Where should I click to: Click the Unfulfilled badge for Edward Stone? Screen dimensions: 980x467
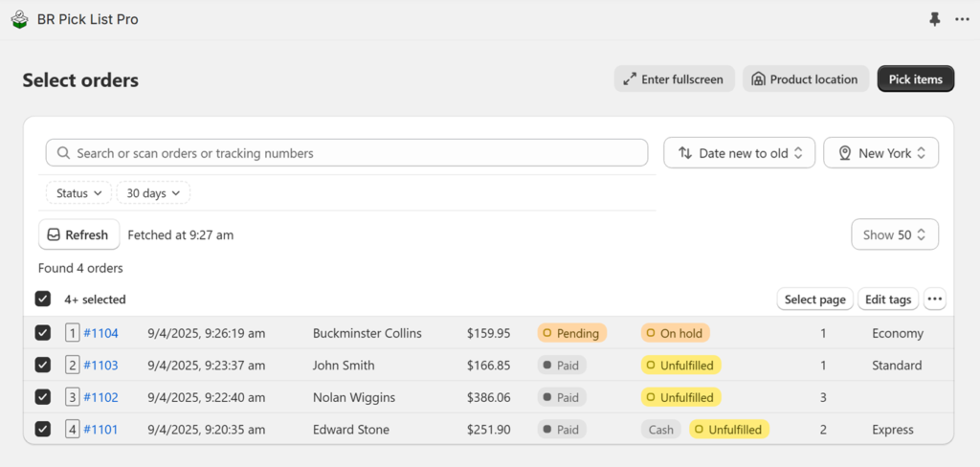[x=729, y=430]
